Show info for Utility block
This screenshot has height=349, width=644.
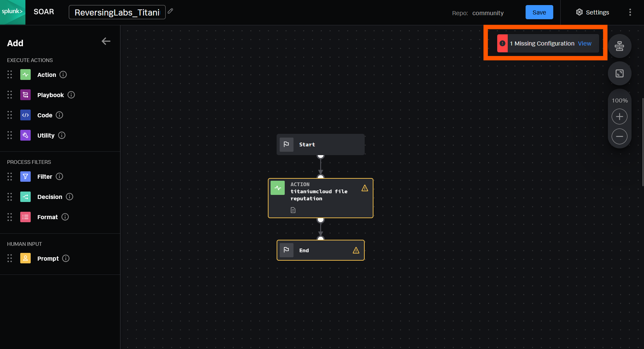pyautogui.click(x=62, y=135)
